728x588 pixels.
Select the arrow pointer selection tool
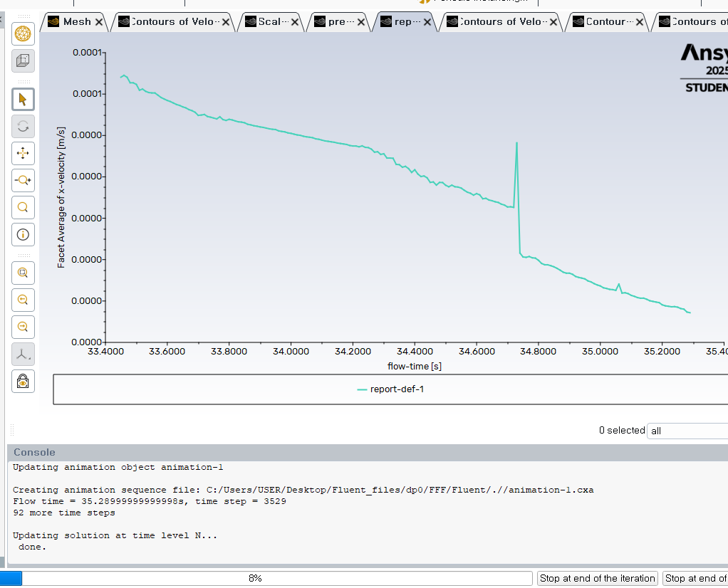point(23,99)
